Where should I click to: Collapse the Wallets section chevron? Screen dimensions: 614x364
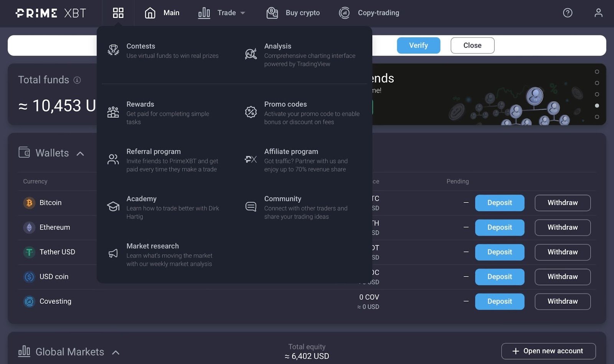coord(80,153)
